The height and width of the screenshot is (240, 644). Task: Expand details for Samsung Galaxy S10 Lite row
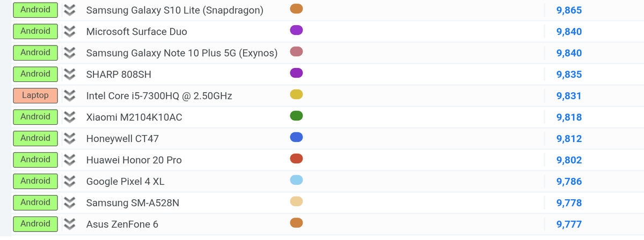(69, 10)
